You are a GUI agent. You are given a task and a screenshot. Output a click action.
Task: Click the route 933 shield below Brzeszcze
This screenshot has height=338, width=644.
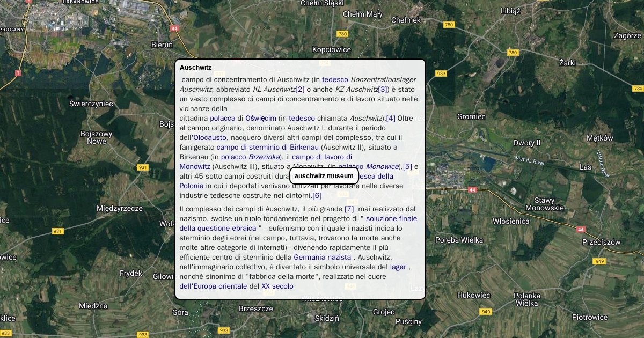224,330
